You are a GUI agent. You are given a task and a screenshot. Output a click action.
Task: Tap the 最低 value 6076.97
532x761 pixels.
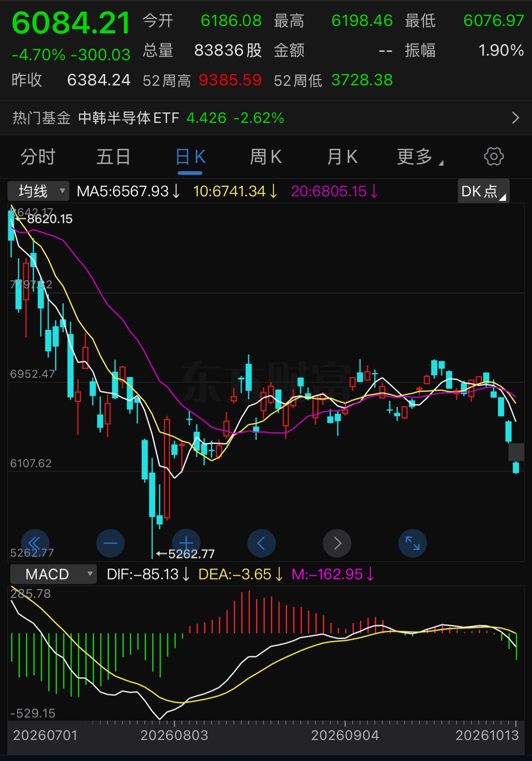494,20
